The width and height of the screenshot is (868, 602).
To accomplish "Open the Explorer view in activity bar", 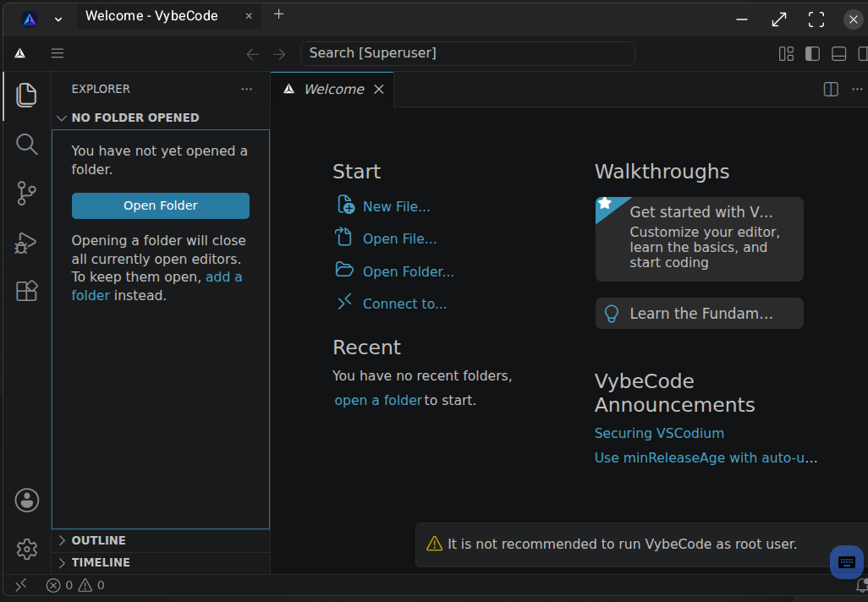I will click(x=26, y=96).
